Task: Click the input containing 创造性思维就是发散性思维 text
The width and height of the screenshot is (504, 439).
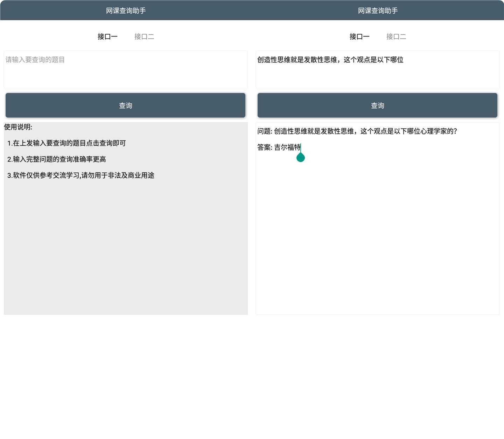Action: (x=377, y=70)
